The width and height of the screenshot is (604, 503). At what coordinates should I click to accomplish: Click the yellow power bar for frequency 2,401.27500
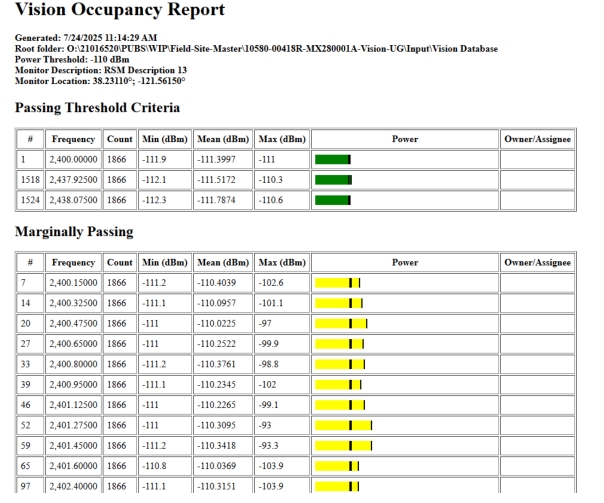[x=343, y=425]
